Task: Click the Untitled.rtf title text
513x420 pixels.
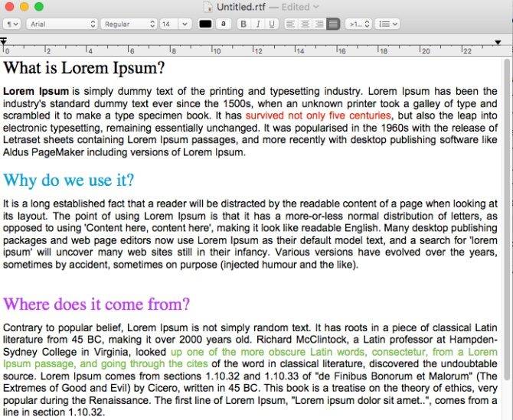Action: click(240, 7)
